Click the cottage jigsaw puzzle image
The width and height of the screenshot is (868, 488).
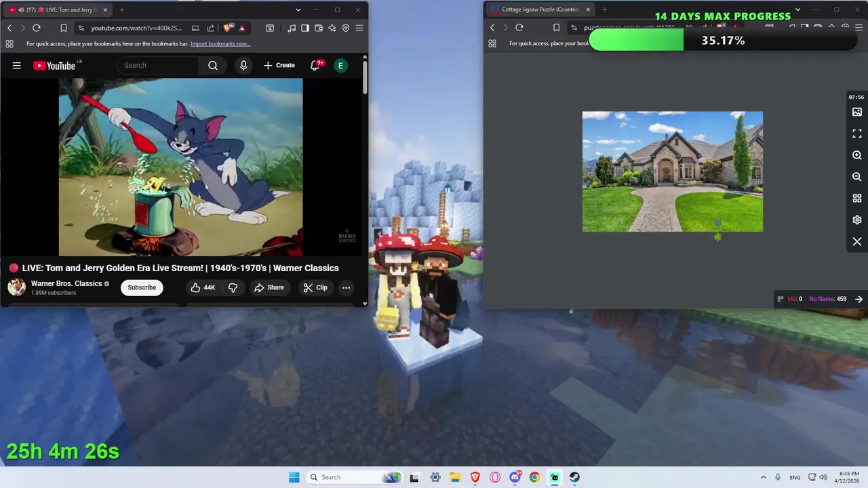(673, 171)
